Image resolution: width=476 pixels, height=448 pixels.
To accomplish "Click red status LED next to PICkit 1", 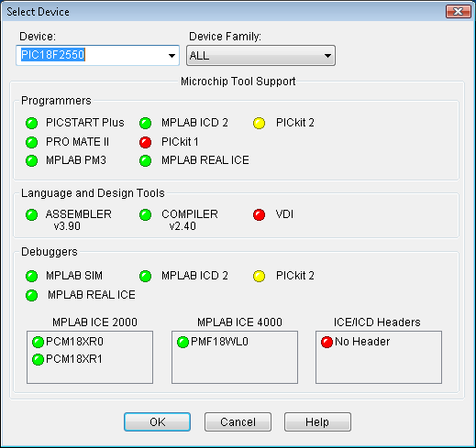I will tap(145, 142).
